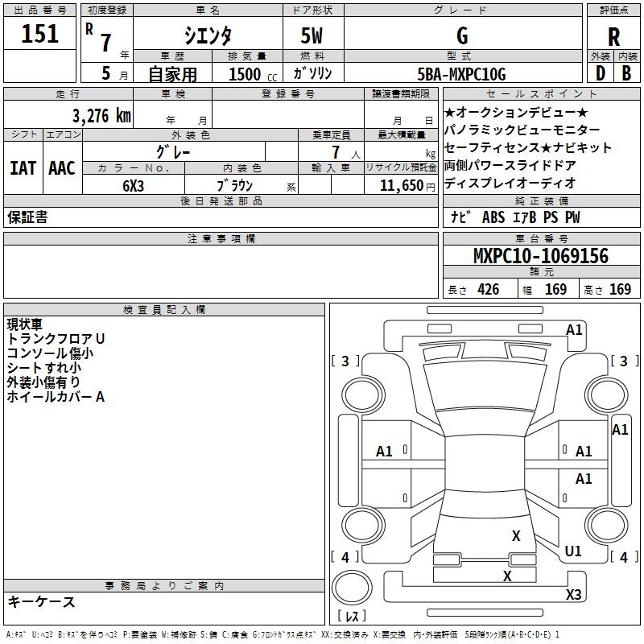
Task: Click セーフティセンス★ナビキット line
Action: point(528,147)
